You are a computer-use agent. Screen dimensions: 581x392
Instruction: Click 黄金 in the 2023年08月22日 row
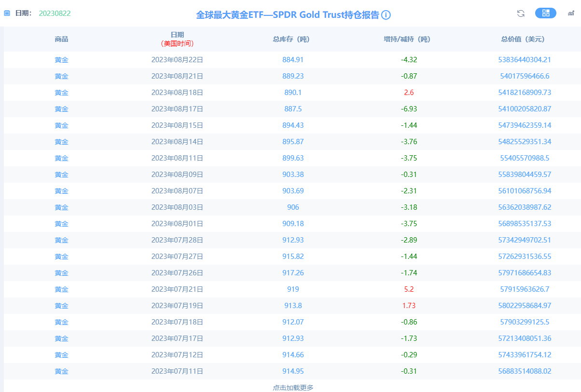62,60
